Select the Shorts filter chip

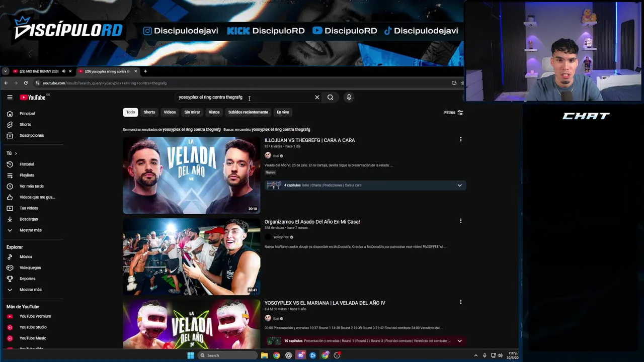pyautogui.click(x=149, y=112)
